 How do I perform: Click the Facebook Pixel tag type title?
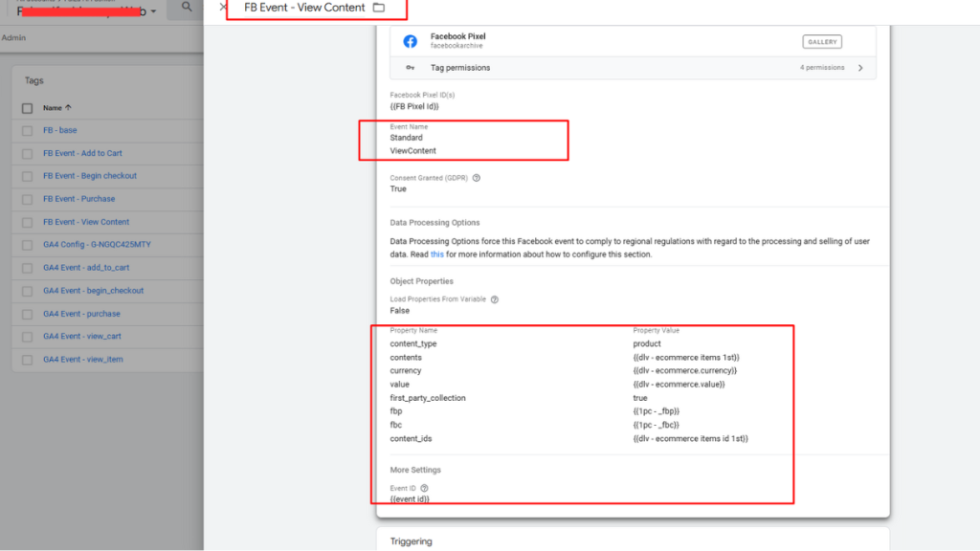point(457,36)
